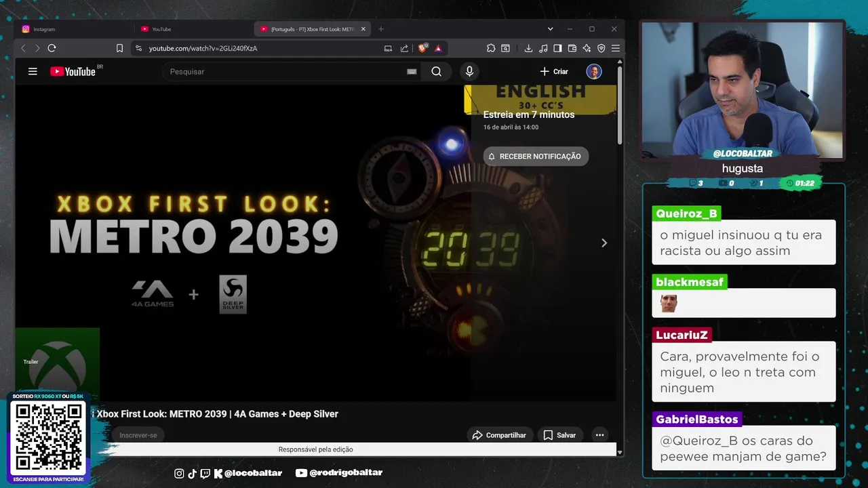The width and height of the screenshot is (868, 488).
Task: Open the media playlist music note icon
Action: coord(543,48)
